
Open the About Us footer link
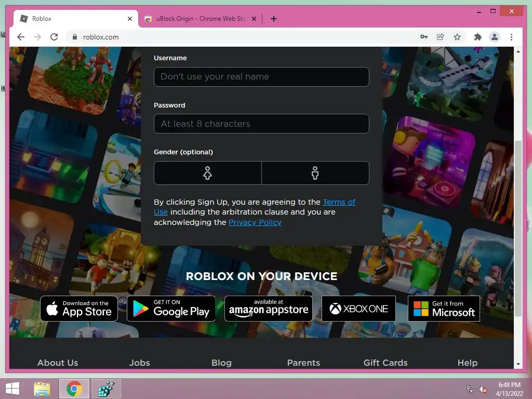point(58,363)
